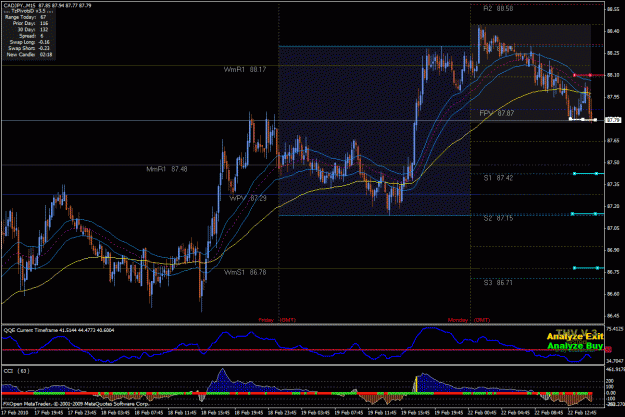Click the 87.65 price axis value
The width and height of the screenshot is (625, 417).
613,140
